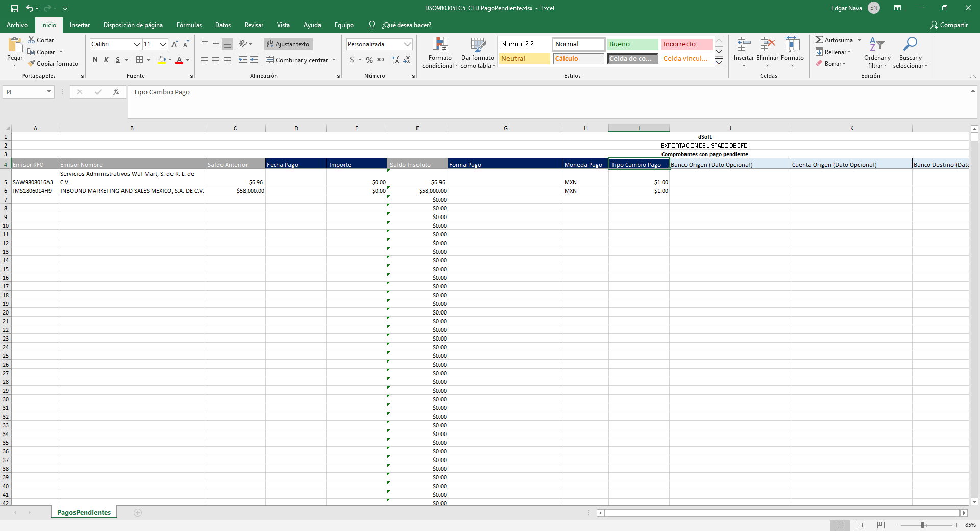This screenshot has width=980, height=531.
Task: Open the Name Box dropdown arrow
Action: pos(49,92)
